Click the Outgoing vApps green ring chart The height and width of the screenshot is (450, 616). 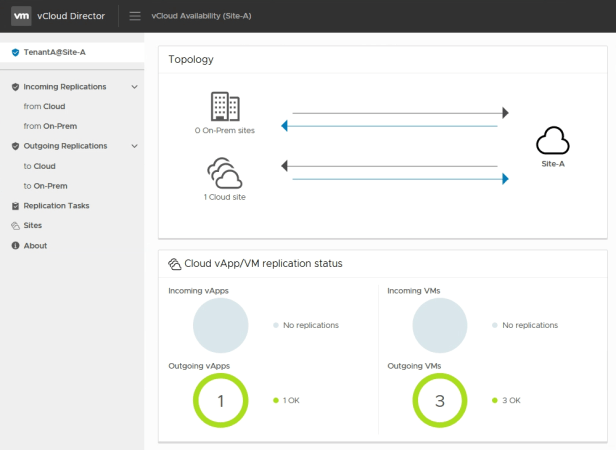[220, 401]
